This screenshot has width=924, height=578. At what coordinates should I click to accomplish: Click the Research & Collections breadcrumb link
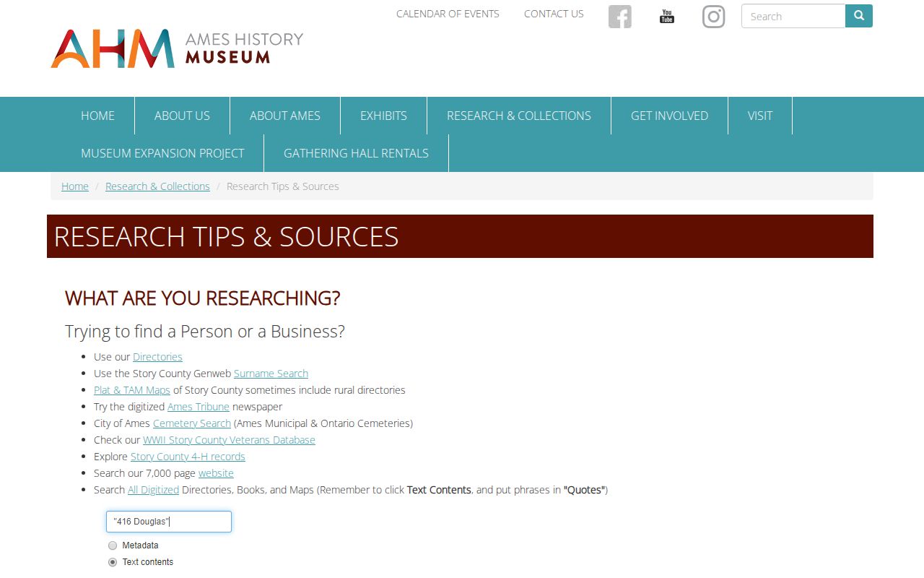pos(157,186)
